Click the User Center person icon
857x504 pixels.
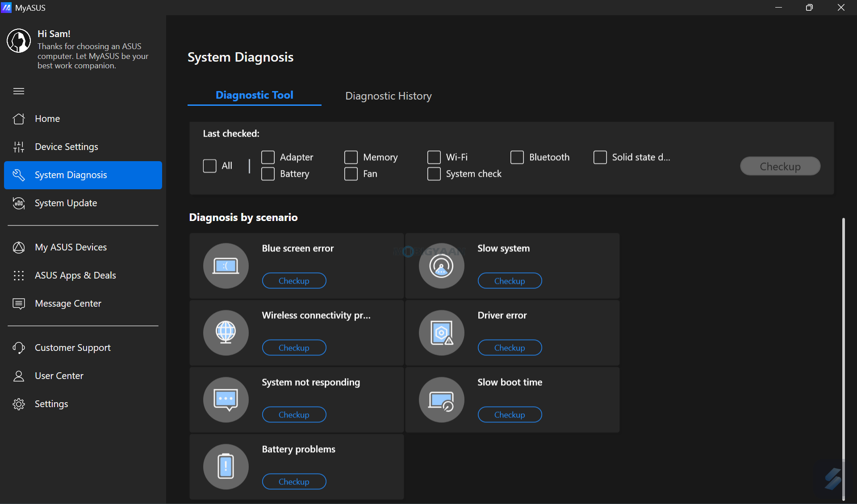[19, 376]
